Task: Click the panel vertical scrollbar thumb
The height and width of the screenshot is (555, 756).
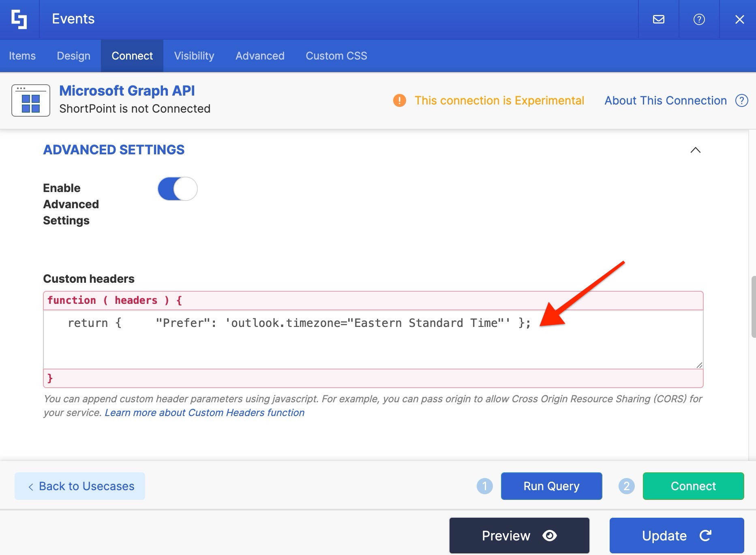Action: pyautogui.click(x=753, y=307)
